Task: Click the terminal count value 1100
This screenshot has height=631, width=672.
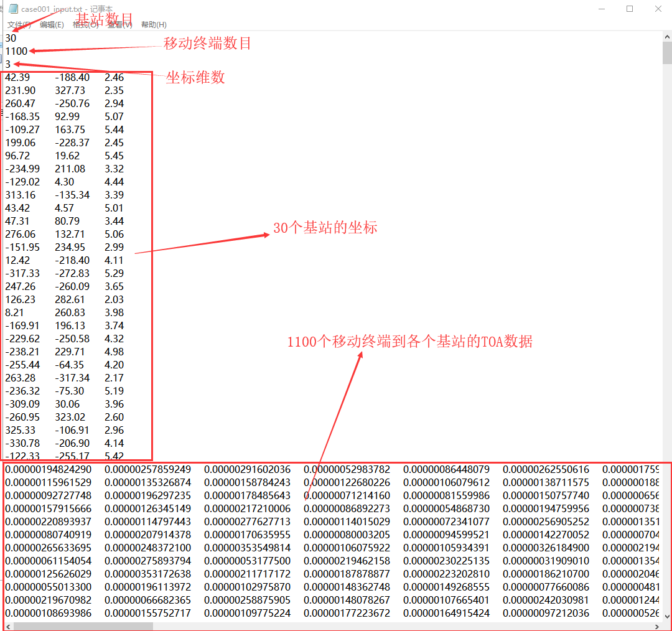Action: pyautogui.click(x=16, y=52)
